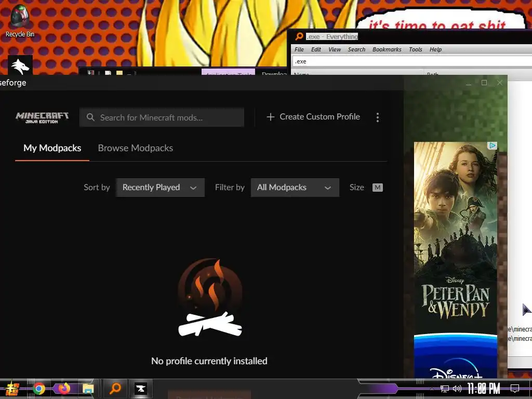
Task: Open the File menu in Everything
Action: click(x=299, y=49)
